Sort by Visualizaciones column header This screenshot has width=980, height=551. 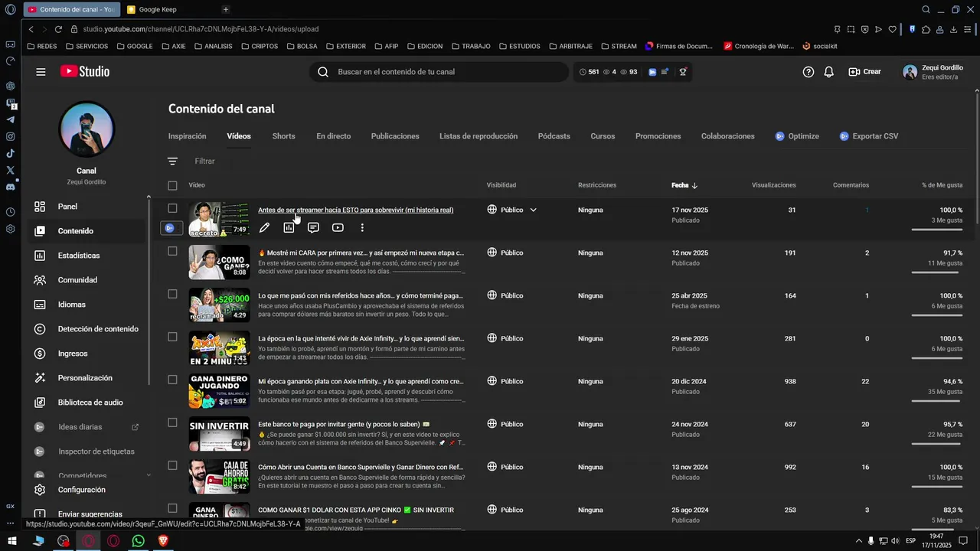tap(773, 185)
